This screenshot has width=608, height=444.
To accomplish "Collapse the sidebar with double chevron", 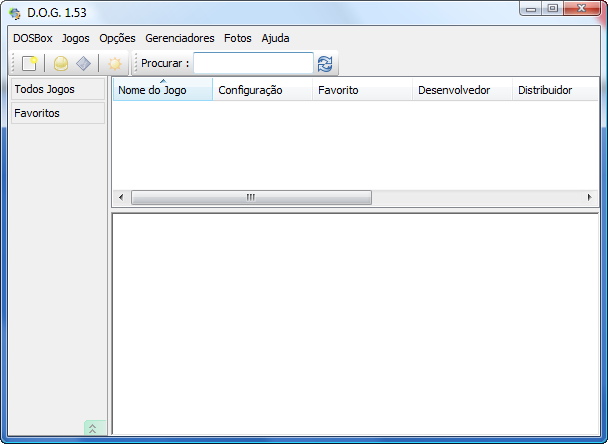I will [x=93, y=428].
